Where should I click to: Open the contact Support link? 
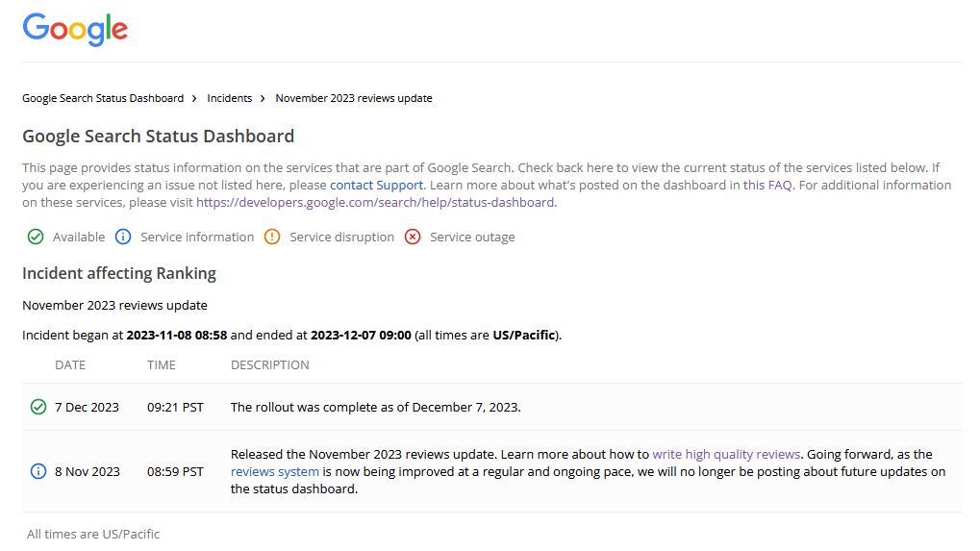pyautogui.click(x=376, y=185)
